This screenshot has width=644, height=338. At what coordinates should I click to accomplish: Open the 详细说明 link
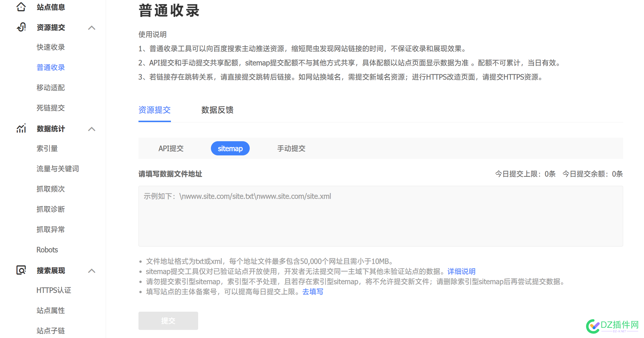point(461,271)
